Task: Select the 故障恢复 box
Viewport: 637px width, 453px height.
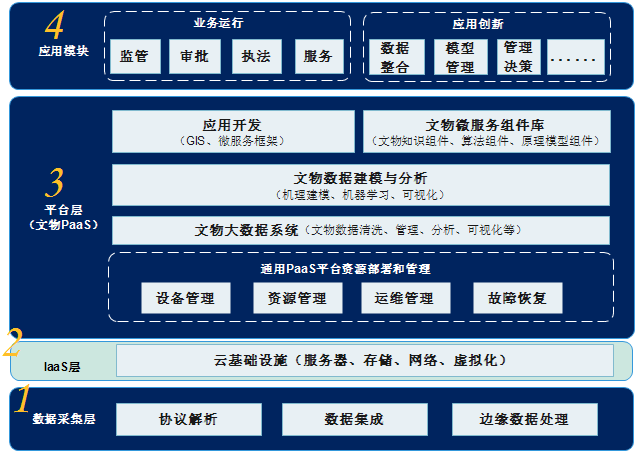Action: point(517,298)
